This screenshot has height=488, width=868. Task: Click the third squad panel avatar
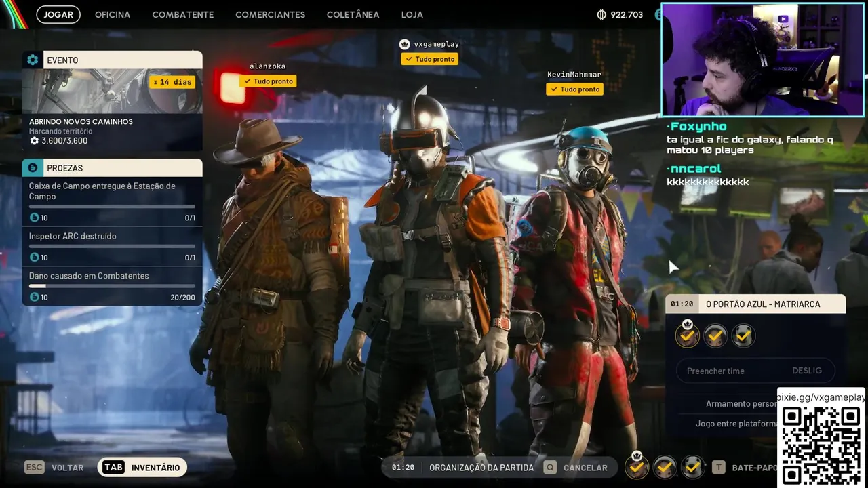[743, 335]
